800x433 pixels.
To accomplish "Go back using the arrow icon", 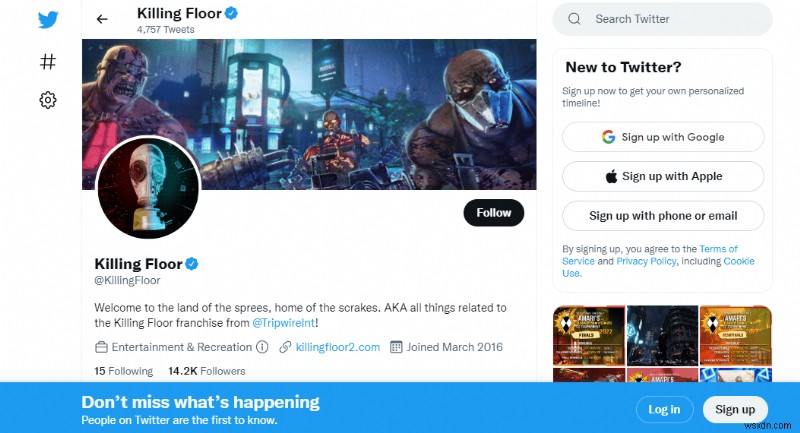I will coord(102,19).
